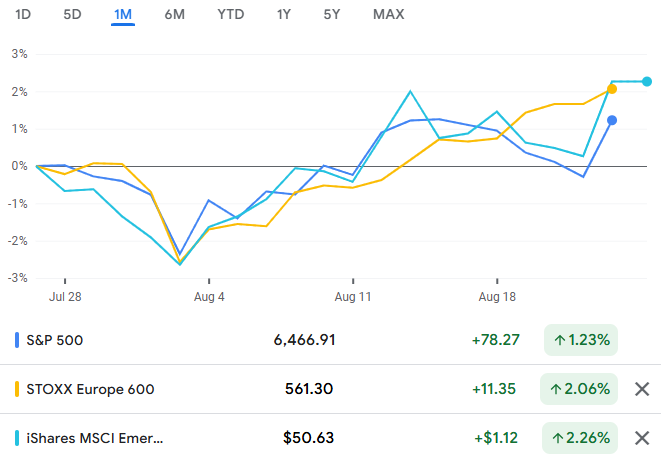Screen dimensions: 661x454
Task: Click the teal iShares color marker
Action: (17, 438)
